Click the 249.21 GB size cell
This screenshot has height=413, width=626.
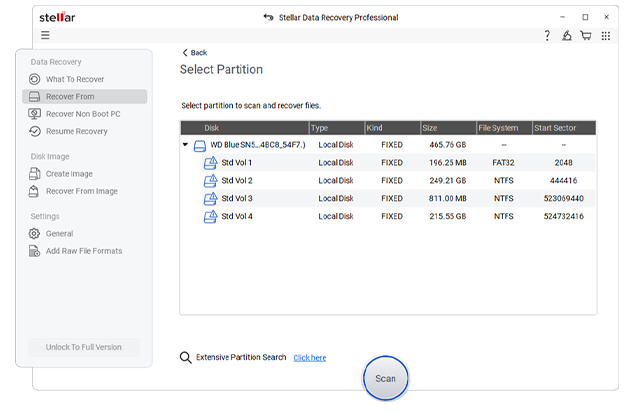(448, 181)
